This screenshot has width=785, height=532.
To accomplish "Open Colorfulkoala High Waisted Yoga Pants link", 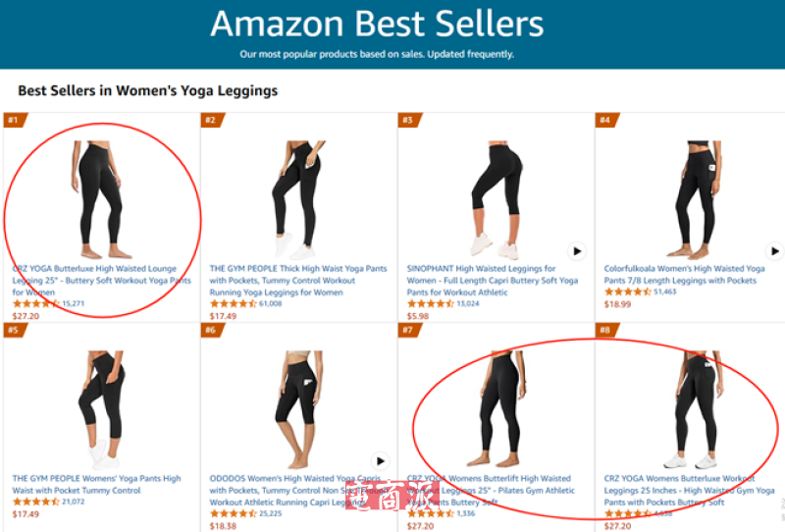I will [x=684, y=275].
